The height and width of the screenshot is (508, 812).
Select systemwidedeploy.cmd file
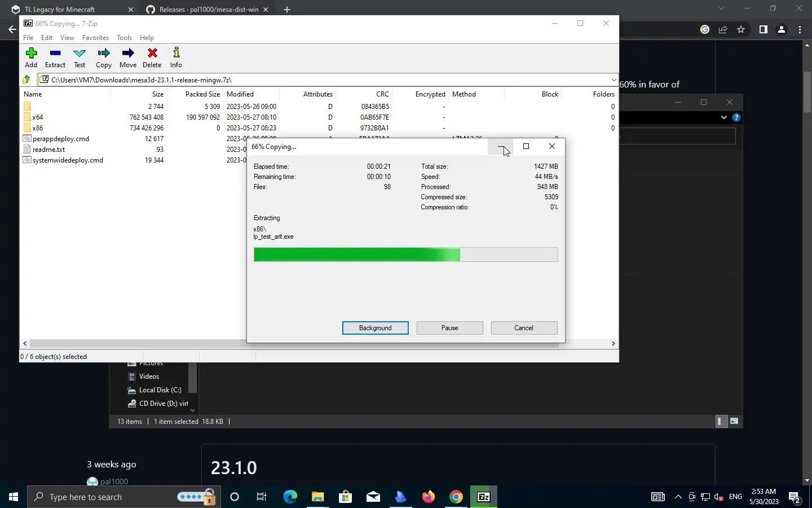pos(68,160)
